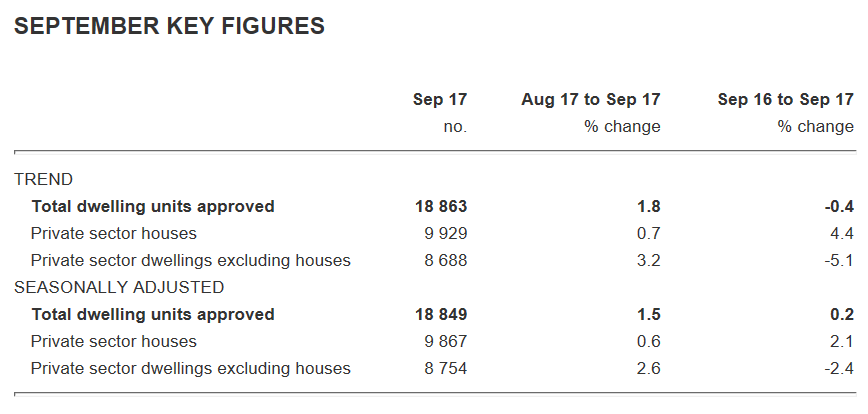The width and height of the screenshot is (868, 414).
Task: Click the 8 688 value cell
Action: click(446, 261)
